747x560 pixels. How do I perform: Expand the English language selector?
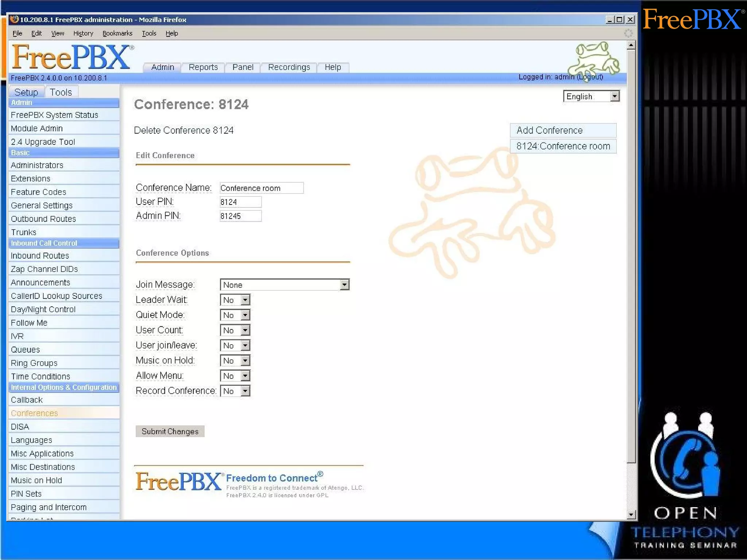591,96
